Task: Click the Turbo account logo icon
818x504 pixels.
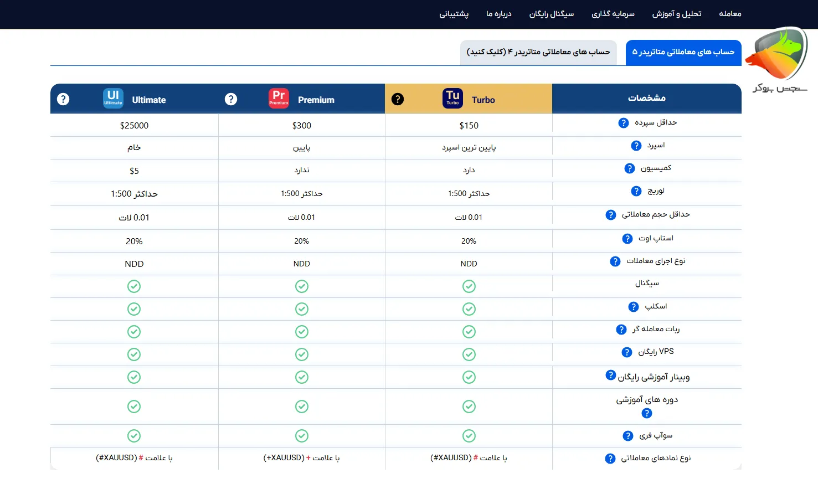Action: (452, 98)
